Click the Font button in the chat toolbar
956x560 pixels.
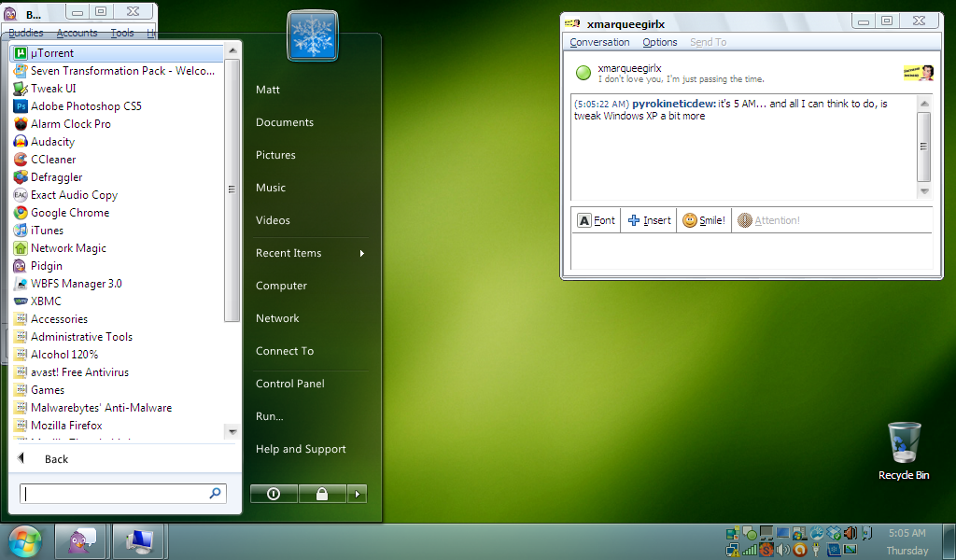(x=597, y=220)
